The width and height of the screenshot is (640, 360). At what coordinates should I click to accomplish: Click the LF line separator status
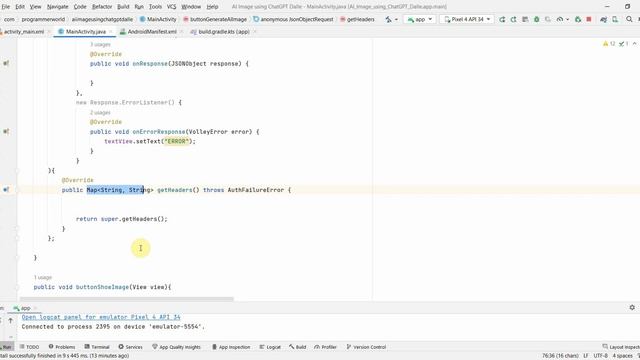(586, 356)
